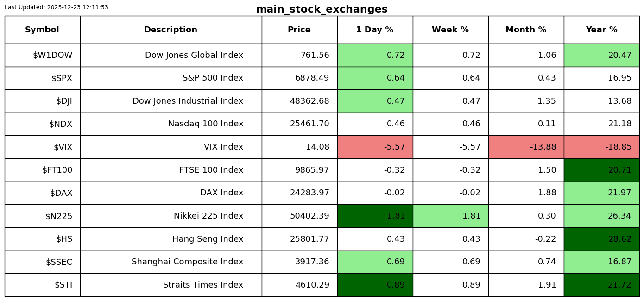The height and width of the screenshot is (301, 644).
Task: Click the $SPX symbol cell
Action: click(62, 78)
